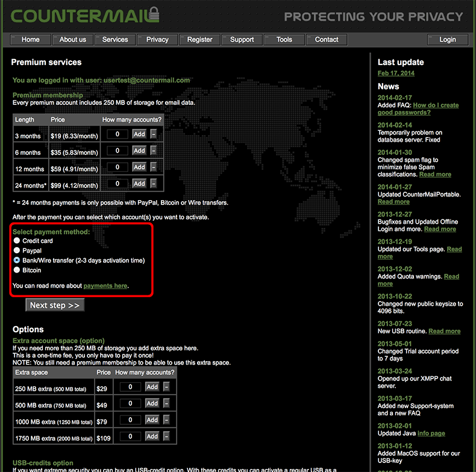The width and height of the screenshot is (476, 472).
Task: Click the 2013-10-22 news date
Action: point(395,296)
